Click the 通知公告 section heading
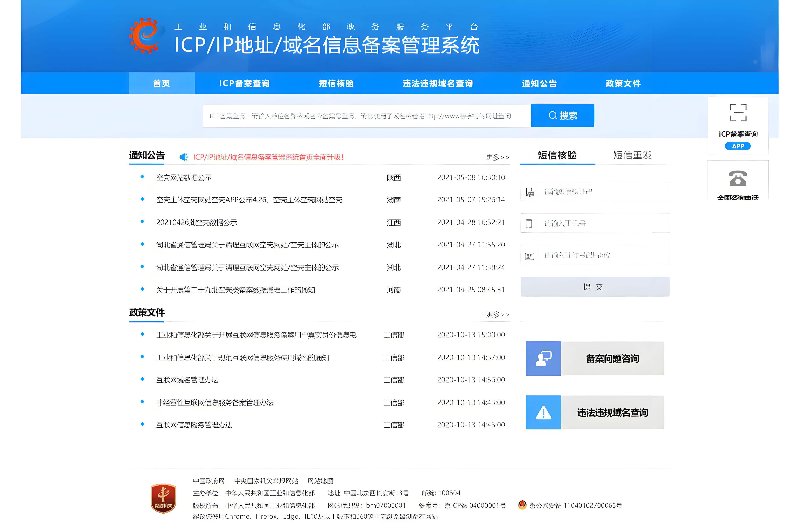Viewport: 800px width, 529px height. 147,156
